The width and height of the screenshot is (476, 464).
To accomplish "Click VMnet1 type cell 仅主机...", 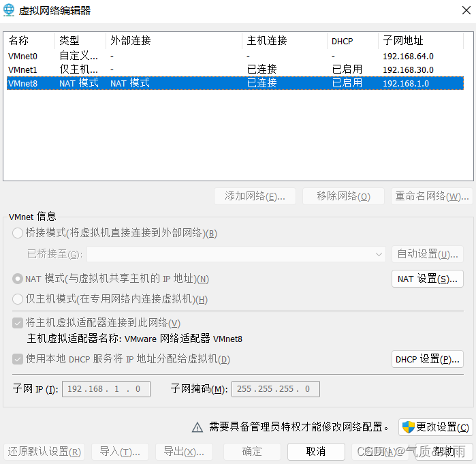I will click(x=78, y=69).
